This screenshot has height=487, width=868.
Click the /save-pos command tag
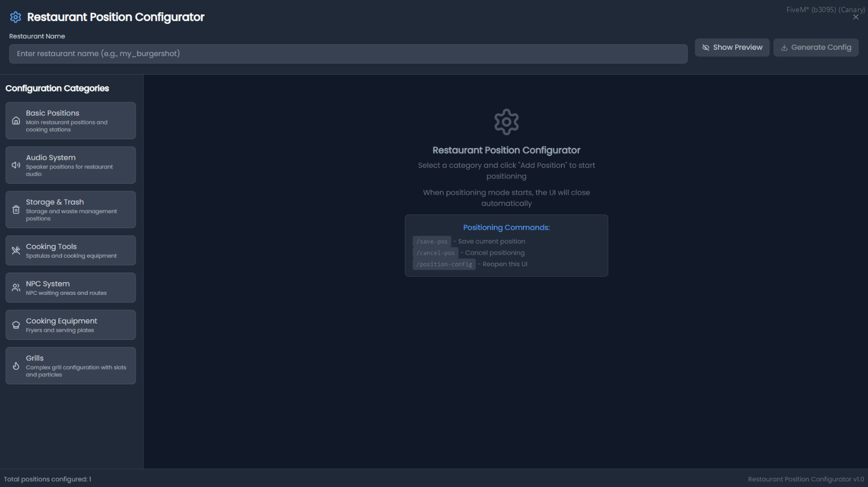tap(432, 241)
